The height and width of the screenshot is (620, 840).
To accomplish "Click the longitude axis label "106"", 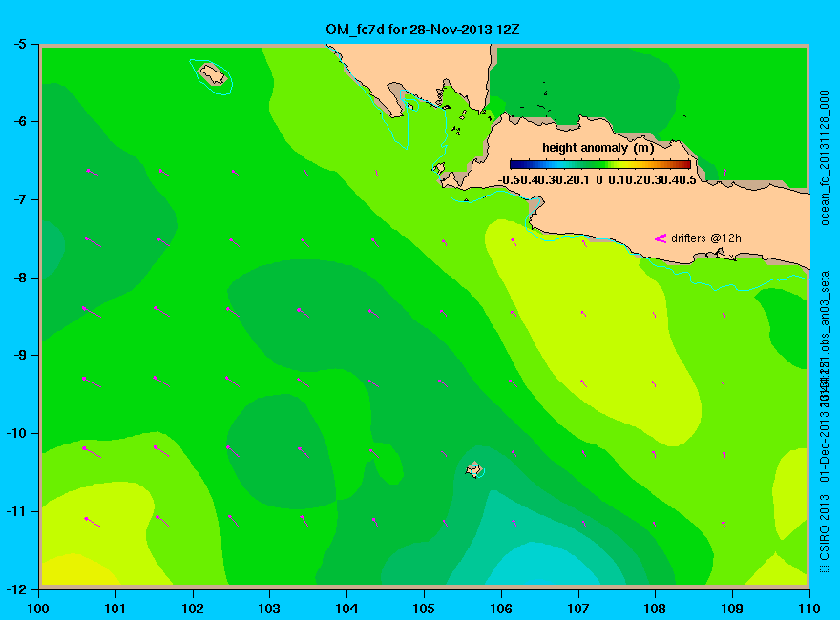I will tap(501, 609).
